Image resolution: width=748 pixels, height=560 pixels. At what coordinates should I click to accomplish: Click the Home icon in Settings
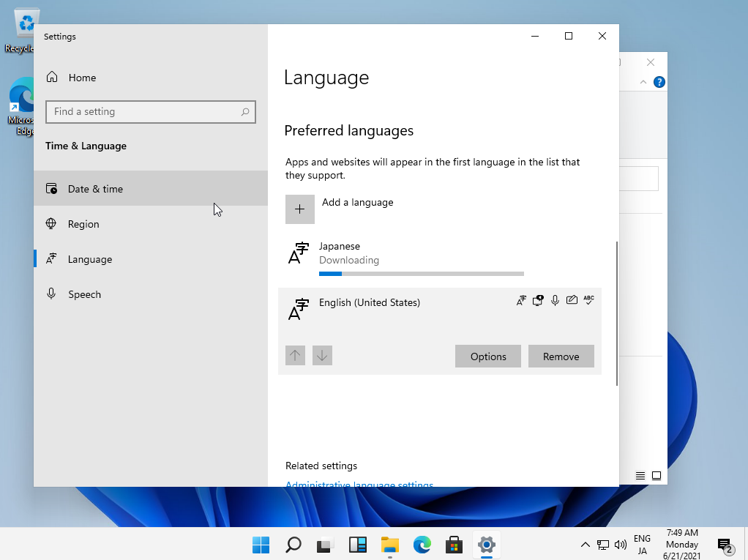click(52, 78)
